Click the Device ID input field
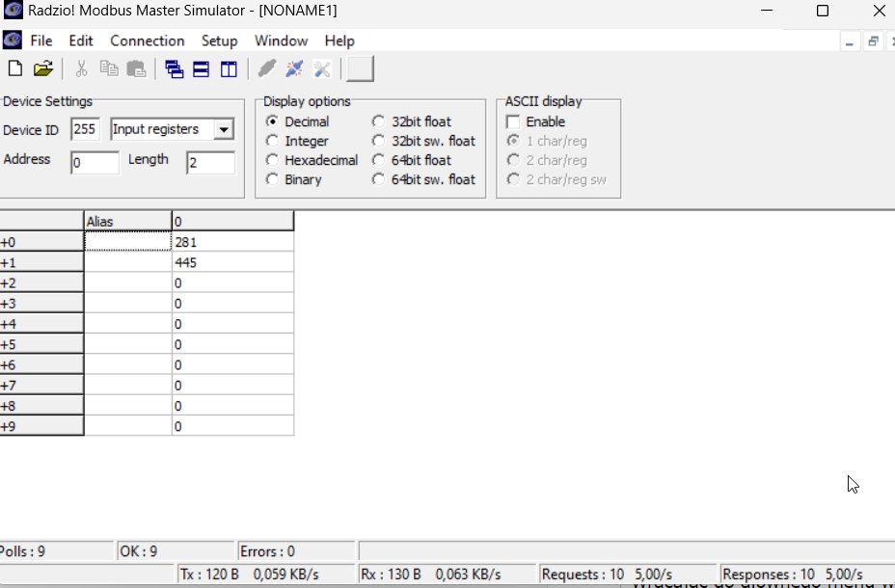The height and width of the screenshot is (588, 895). click(x=85, y=130)
